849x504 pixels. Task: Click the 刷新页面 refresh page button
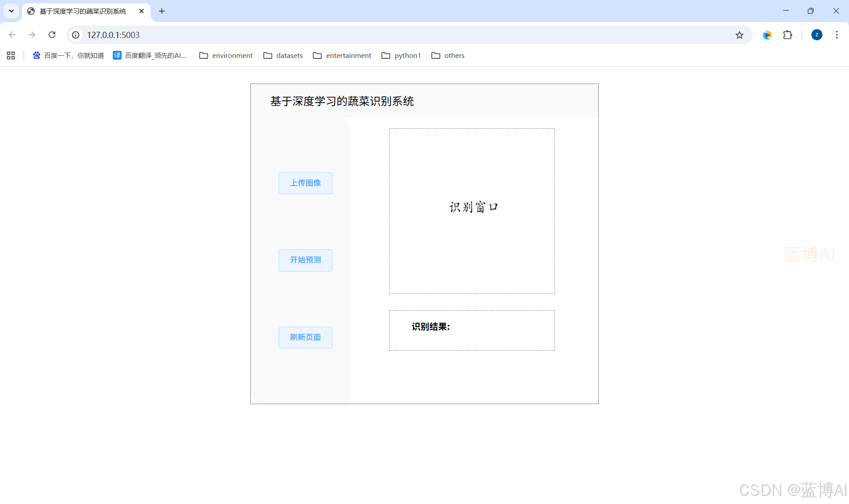[305, 337]
